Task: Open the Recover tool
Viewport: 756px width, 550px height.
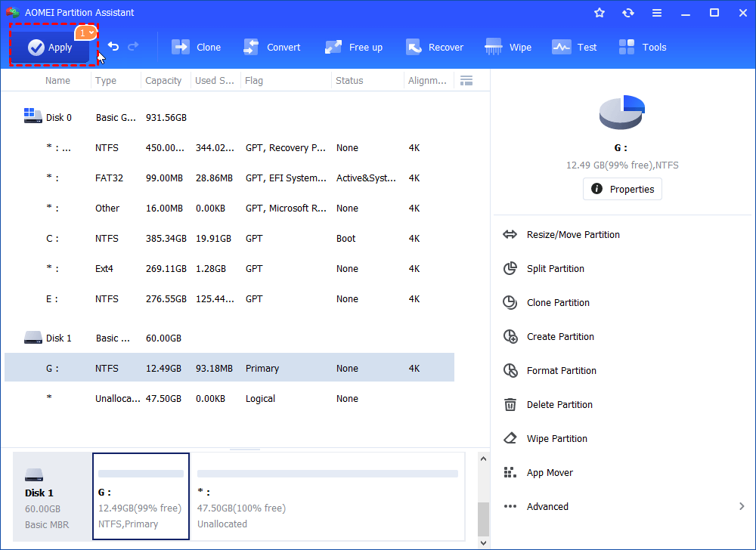Action: [435, 47]
